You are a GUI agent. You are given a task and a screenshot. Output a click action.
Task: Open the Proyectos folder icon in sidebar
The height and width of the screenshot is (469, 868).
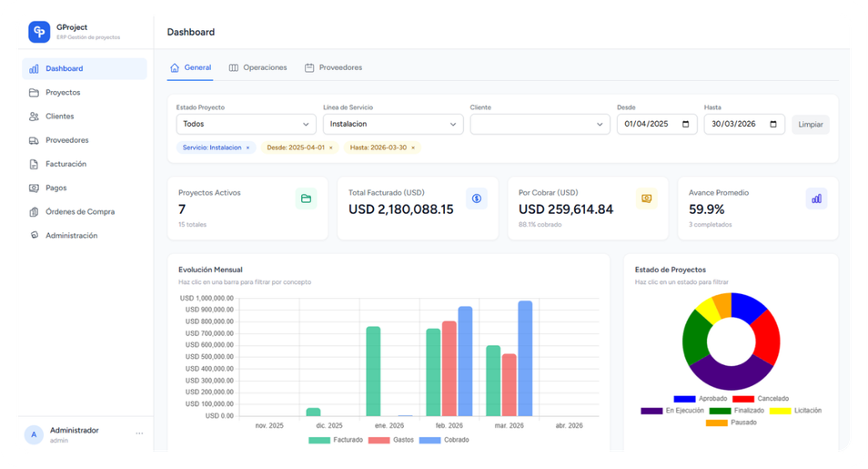[34, 93]
